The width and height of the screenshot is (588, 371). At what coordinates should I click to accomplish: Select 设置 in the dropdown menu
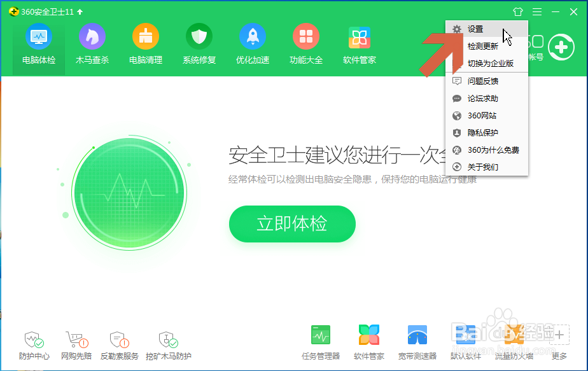coord(487,29)
